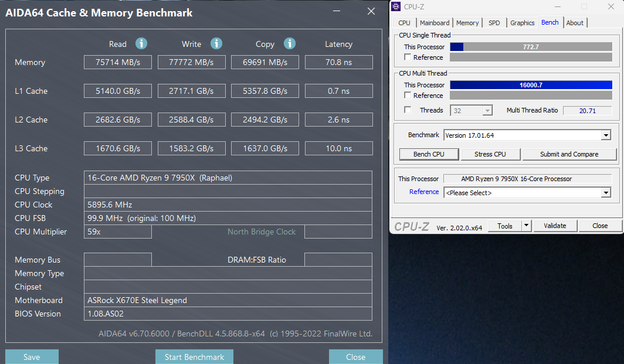The height and width of the screenshot is (364, 624).
Task: Open the Tools dropdown arrow
Action: [x=526, y=226]
